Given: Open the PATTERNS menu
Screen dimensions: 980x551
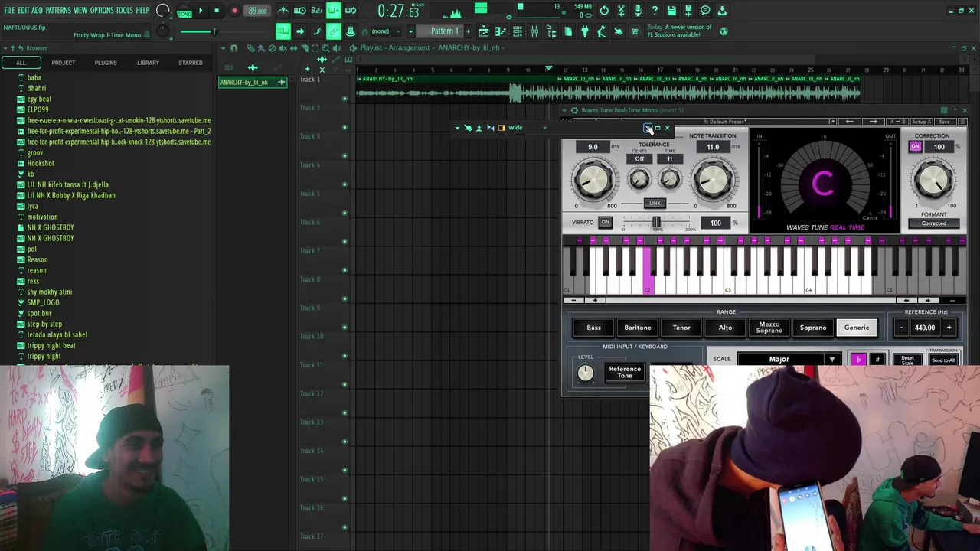Looking at the screenshot, I should [58, 10].
